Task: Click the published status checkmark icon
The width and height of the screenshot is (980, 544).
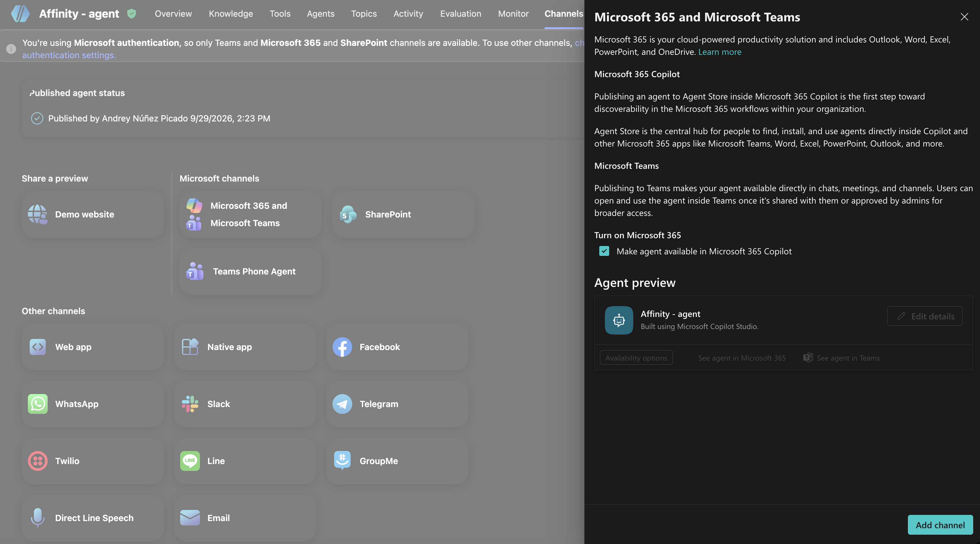Action: pyautogui.click(x=37, y=118)
